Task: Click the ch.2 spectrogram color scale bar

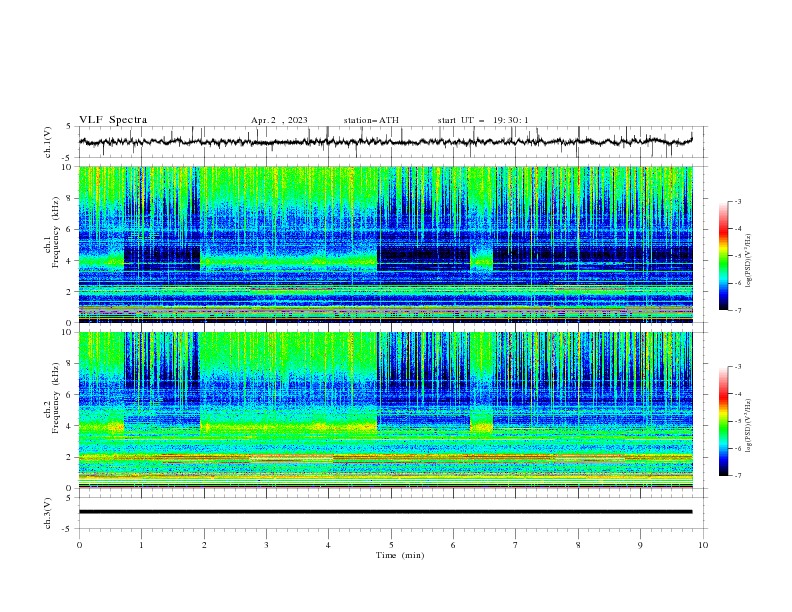Action: (x=723, y=421)
